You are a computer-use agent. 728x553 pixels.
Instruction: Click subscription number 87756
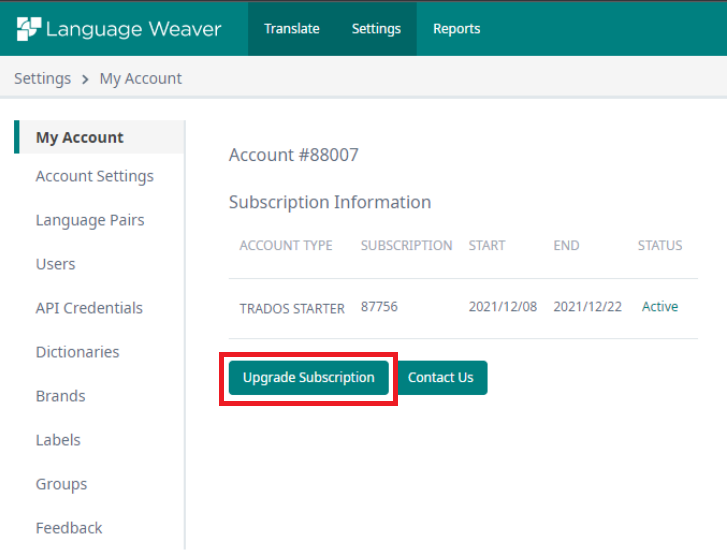pos(379,306)
